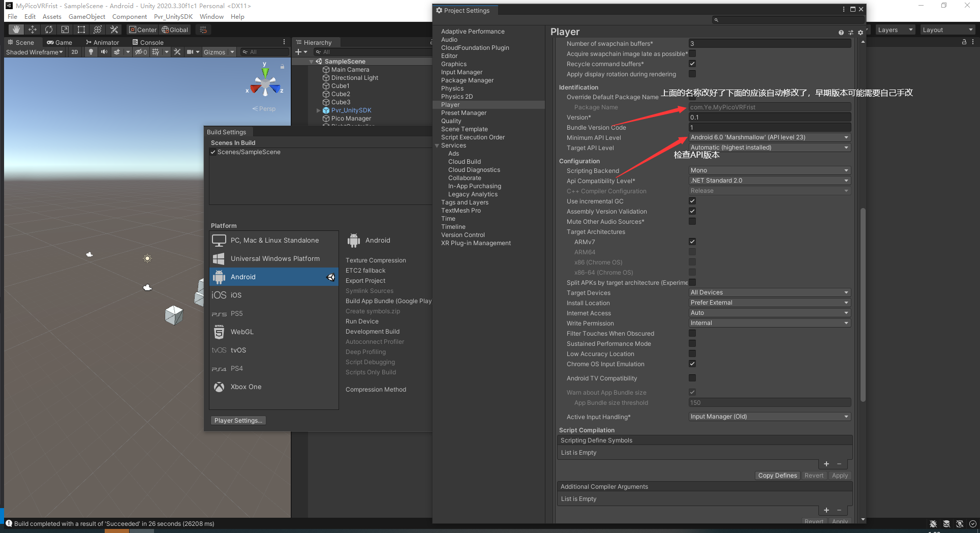Uncheck Assembly Version Validation

tap(692, 211)
